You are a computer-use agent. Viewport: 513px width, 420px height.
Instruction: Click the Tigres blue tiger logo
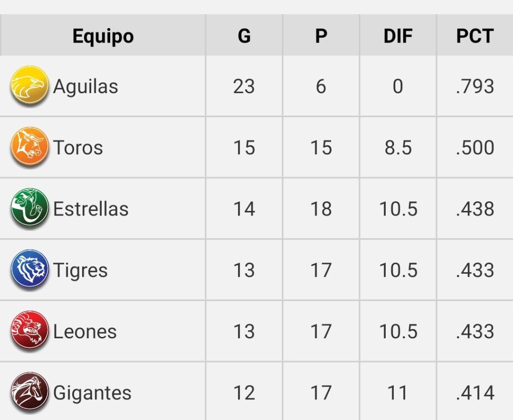30,270
